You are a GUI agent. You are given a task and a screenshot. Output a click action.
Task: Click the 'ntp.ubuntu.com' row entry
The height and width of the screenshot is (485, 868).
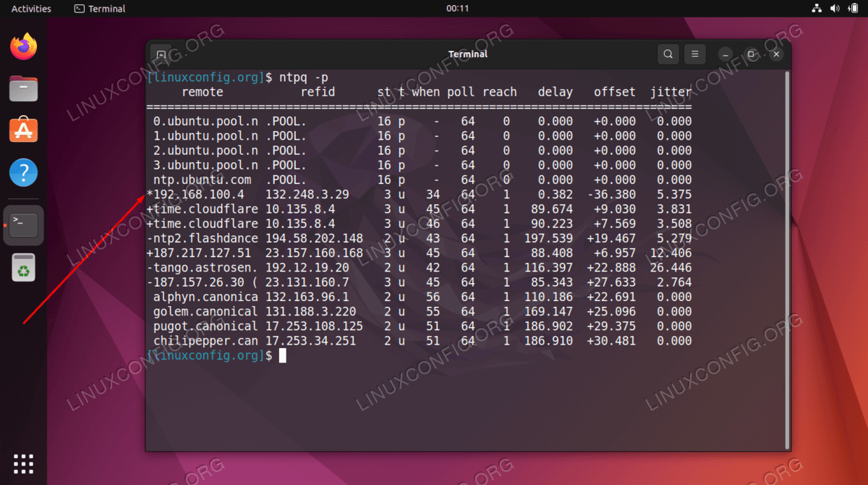tap(203, 180)
